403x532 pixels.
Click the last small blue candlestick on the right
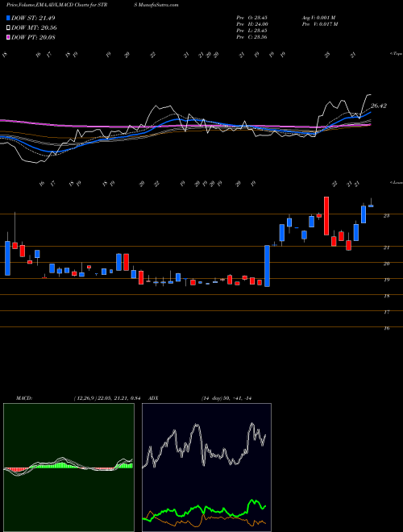click(x=371, y=205)
